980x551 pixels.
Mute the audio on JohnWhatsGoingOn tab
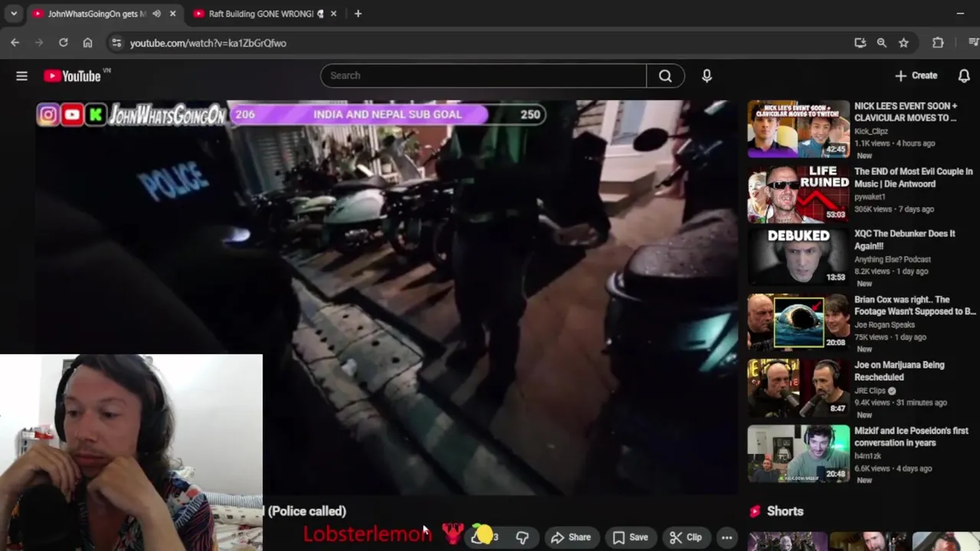157,14
